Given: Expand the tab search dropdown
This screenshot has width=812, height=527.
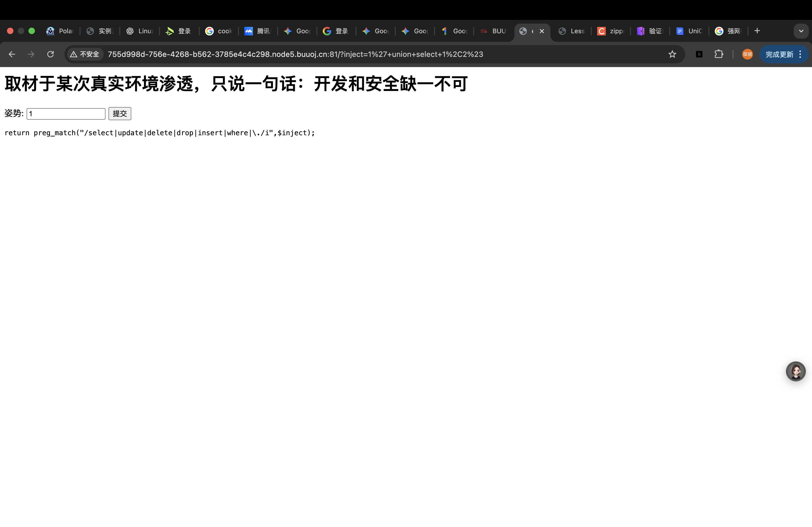Looking at the screenshot, I should tap(801, 31).
